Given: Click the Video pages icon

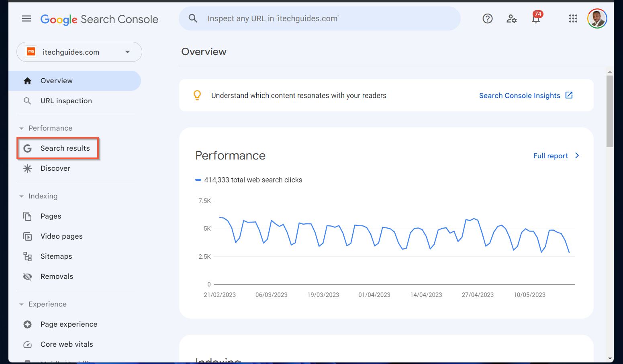Looking at the screenshot, I should 27,236.
